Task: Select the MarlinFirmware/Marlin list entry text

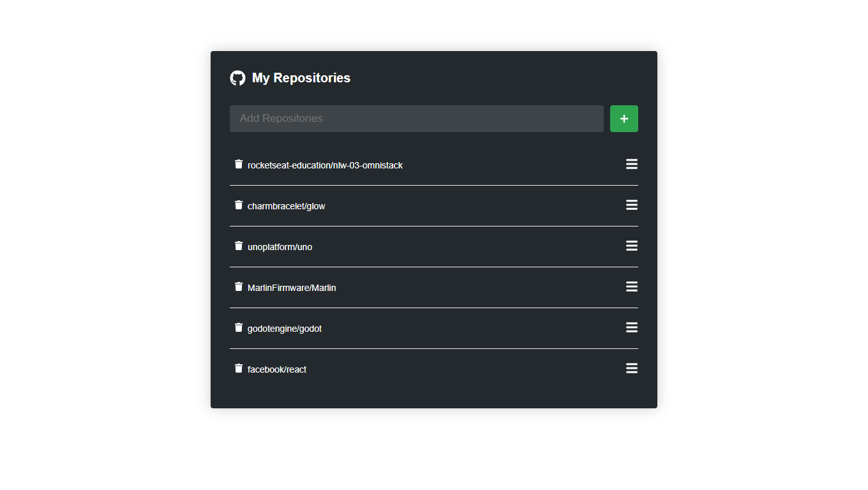Action: pos(292,288)
